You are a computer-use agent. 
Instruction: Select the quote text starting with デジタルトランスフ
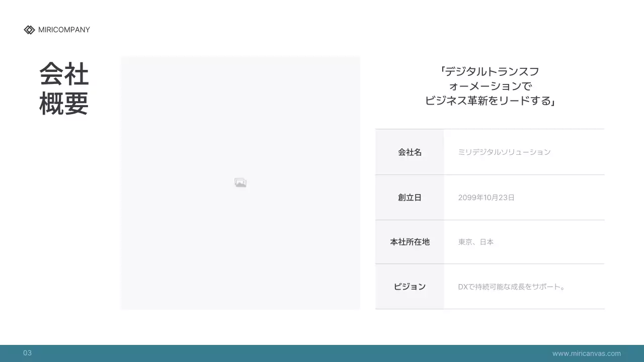pyautogui.click(x=490, y=71)
